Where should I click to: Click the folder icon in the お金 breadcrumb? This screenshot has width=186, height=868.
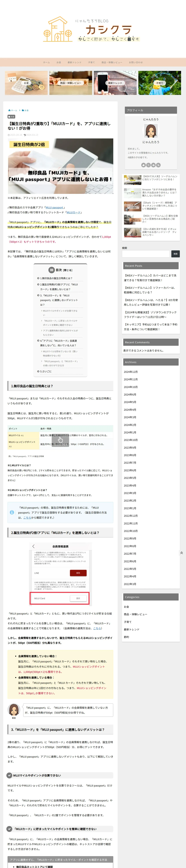coord(23,110)
